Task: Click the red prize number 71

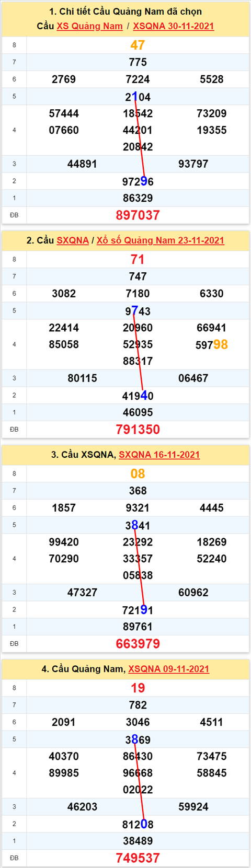Action: point(138,260)
